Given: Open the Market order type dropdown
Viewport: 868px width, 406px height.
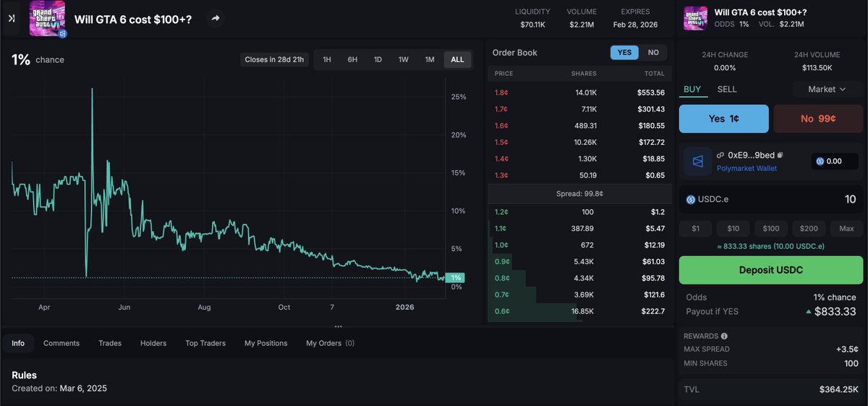Looking at the screenshot, I should coord(827,89).
